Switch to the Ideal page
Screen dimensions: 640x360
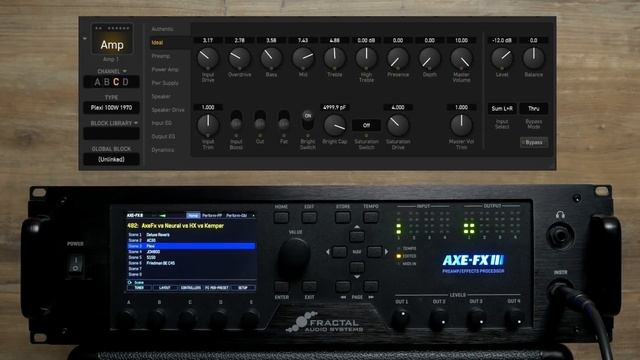[158, 42]
